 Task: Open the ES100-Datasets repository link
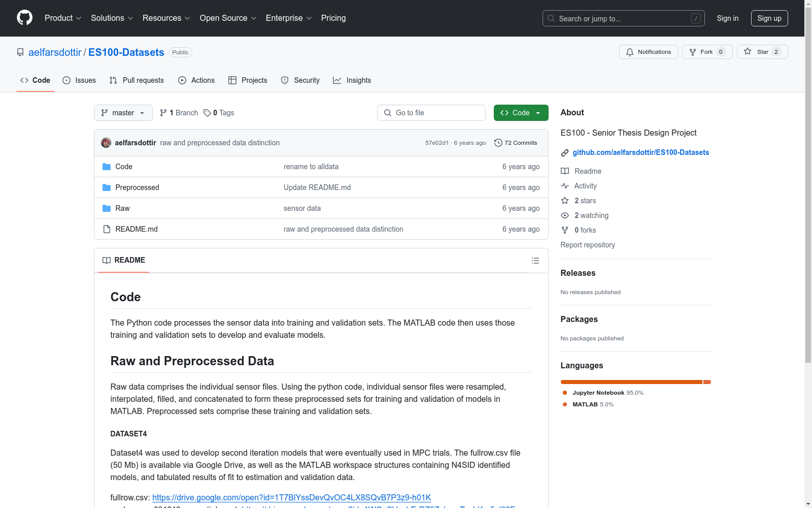point(126,52)
